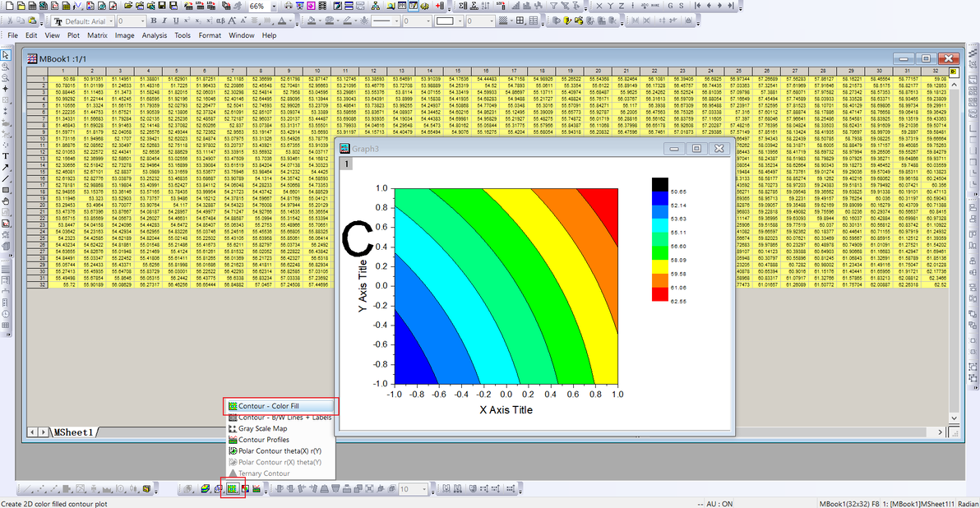
Task: Choose Gray Scale Map from popup
Action: pos(262,428)
